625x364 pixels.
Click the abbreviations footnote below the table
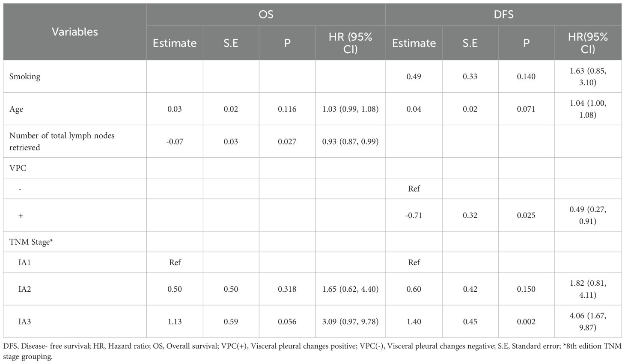[x=312, y=351]
